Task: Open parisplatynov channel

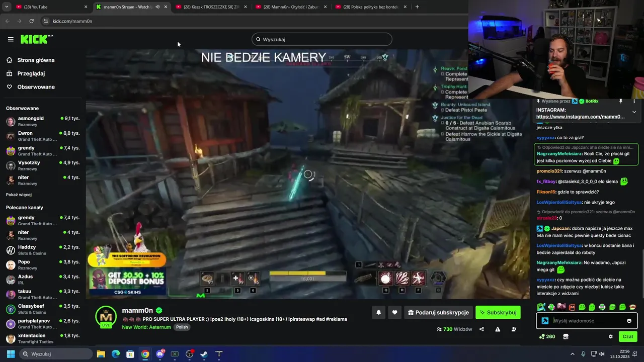Action: click(43, 323)
